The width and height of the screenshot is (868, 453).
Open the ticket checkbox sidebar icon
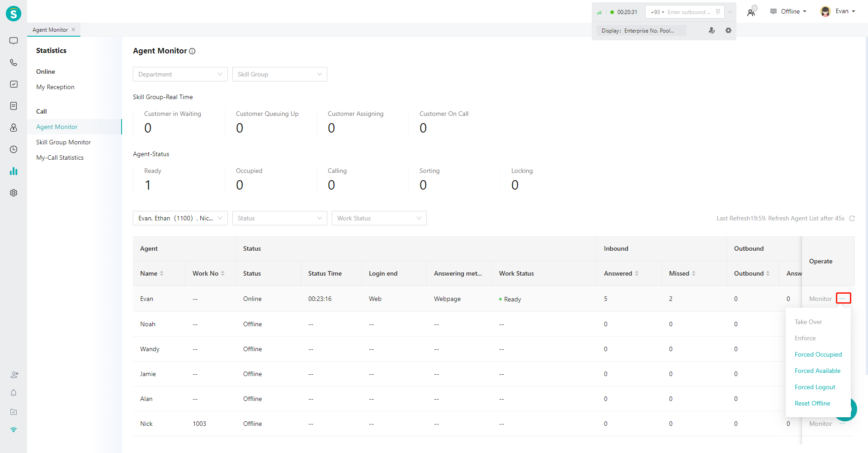click(14, 84)
